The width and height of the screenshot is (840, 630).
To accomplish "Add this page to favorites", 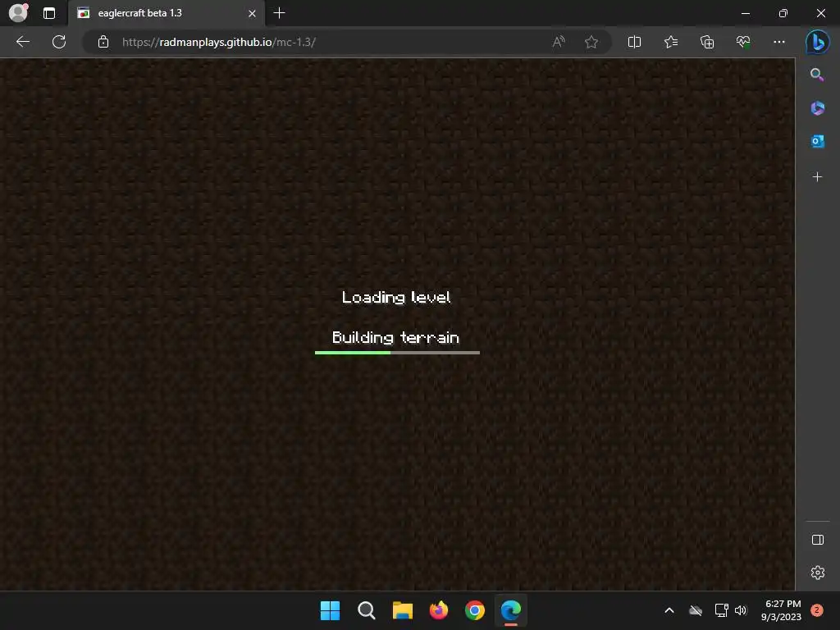I will pyautogui.click(x=591, y=42).
